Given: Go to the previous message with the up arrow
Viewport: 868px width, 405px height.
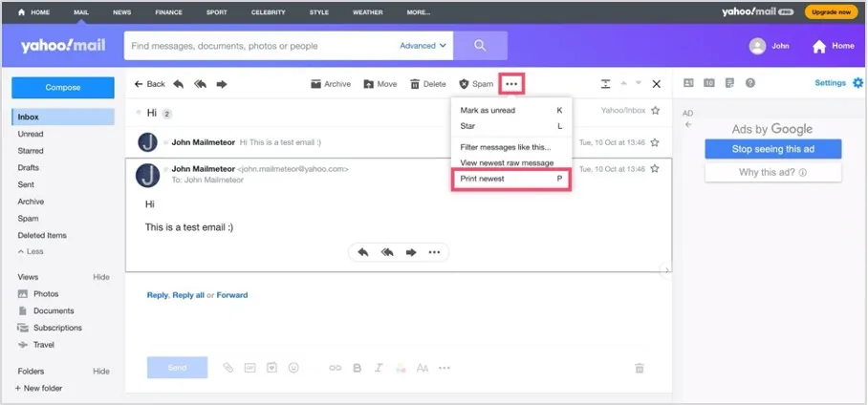Looking at the screenshot, I should (624, 83).
